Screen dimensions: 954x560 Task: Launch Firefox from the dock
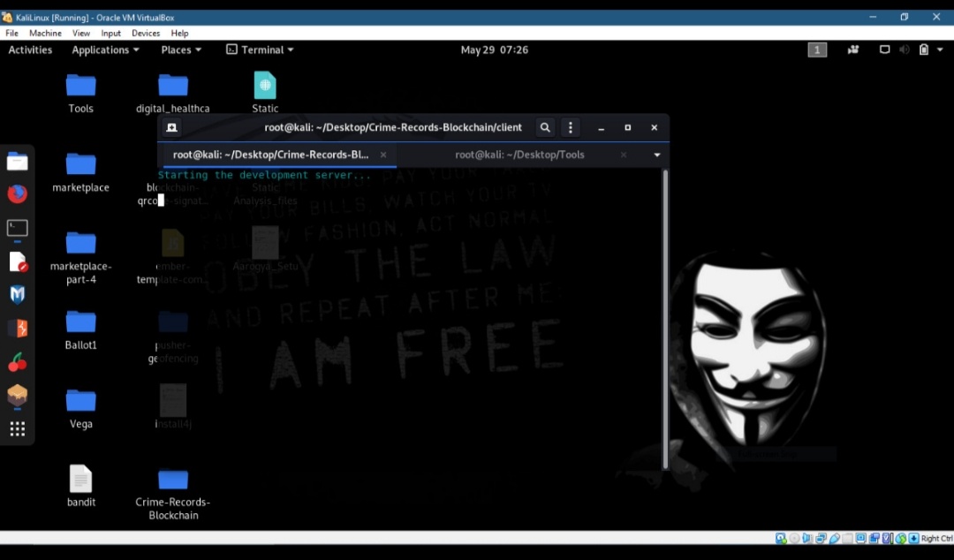17,194
